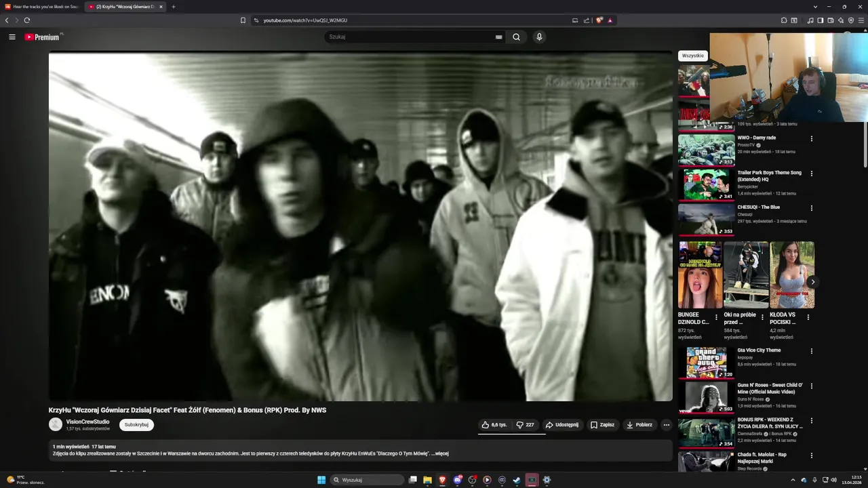868x488 pixels.
Task: Open Brave Rewards triangle icon
Action: point(610,20)
